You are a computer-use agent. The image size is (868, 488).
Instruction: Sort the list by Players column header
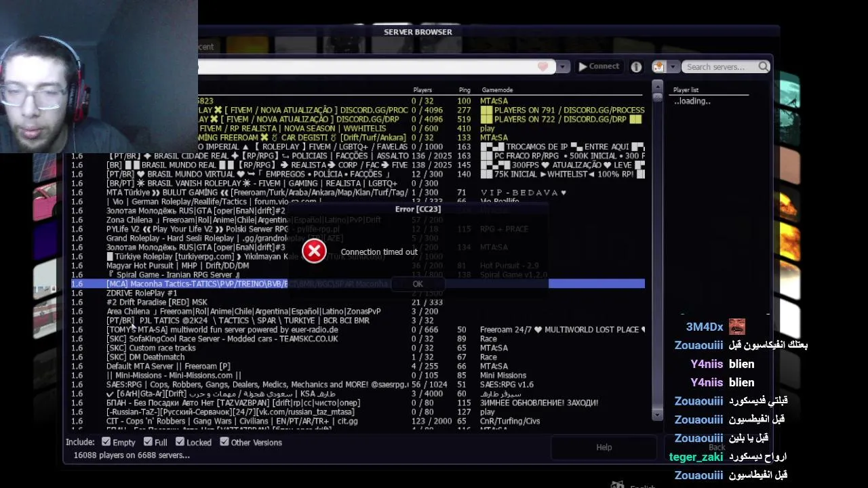[422, 89]
